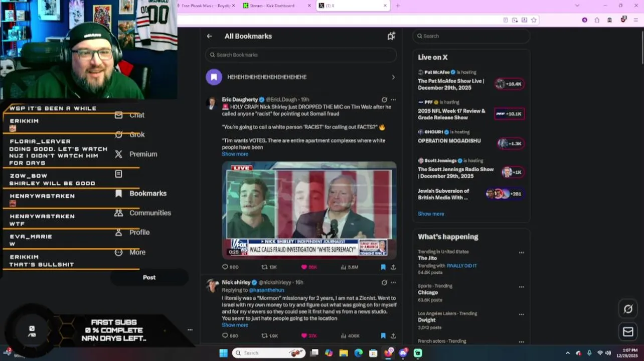The image size is (644, 361).
Task: Switch to Free Phonk Music browser tab
Action: [x=207, y=6]
